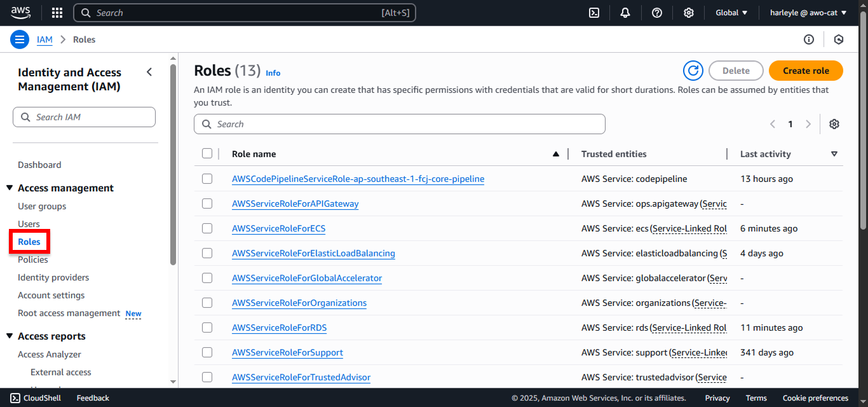The image size is (868, 407).
Task: Click the roles table Search field
Action: click(x=399, y=124)
